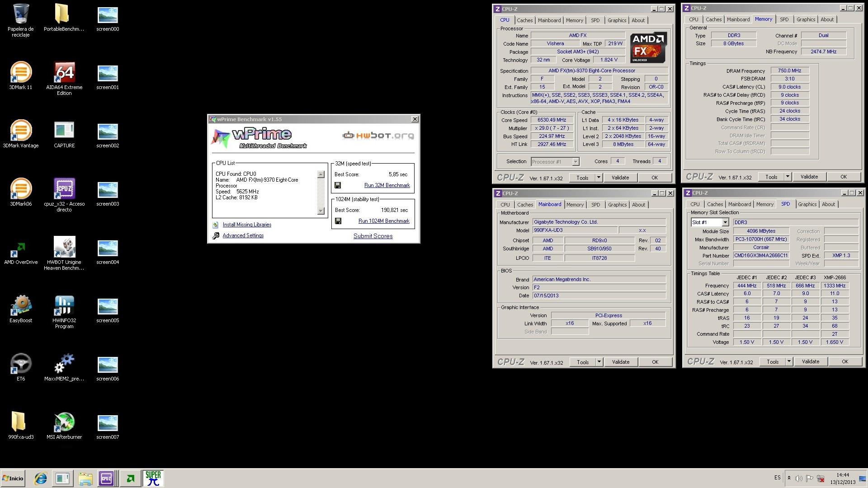Image resolution: width=868 pixels, height=488 pixels.
Task: Click the volume speaker tray icon
Action: point(799,478)
